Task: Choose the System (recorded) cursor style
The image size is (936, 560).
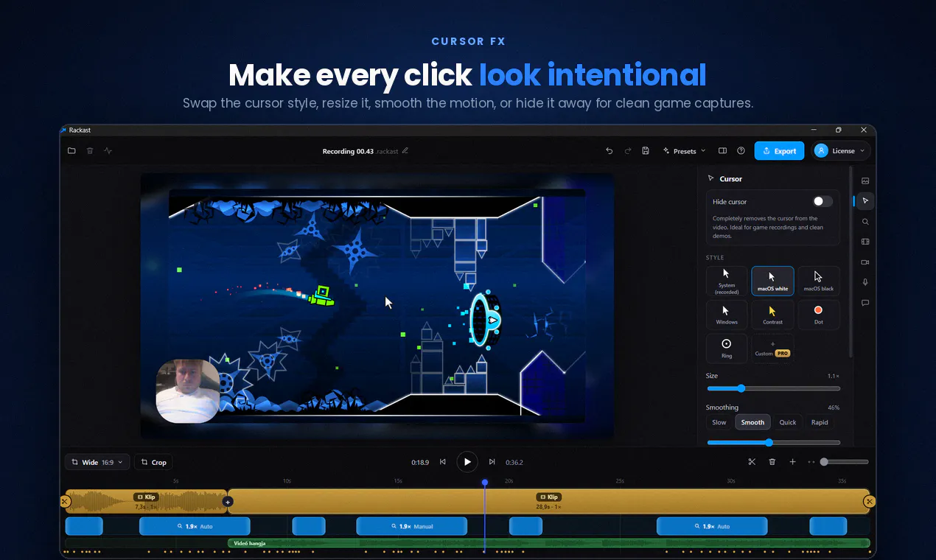Action: tap(727, 281)
